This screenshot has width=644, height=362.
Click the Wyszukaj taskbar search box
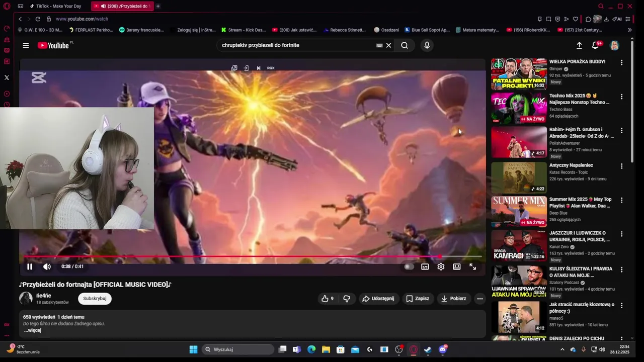(x=238, y=349)
